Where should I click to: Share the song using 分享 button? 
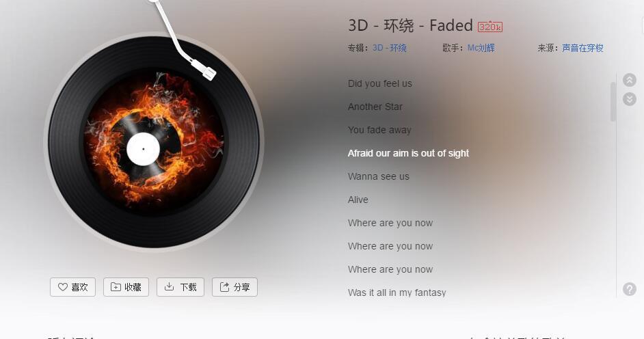(234, 287)
